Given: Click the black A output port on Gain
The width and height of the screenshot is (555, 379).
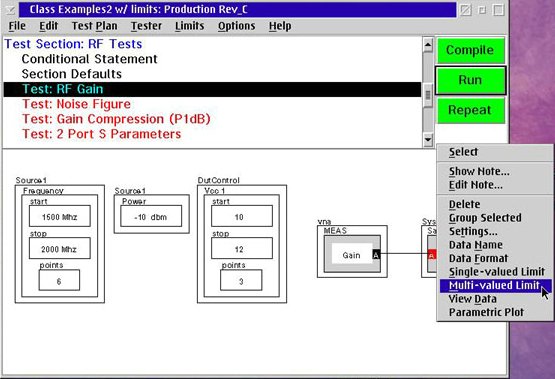Looking at the screenshot, I should click(376, 254).
